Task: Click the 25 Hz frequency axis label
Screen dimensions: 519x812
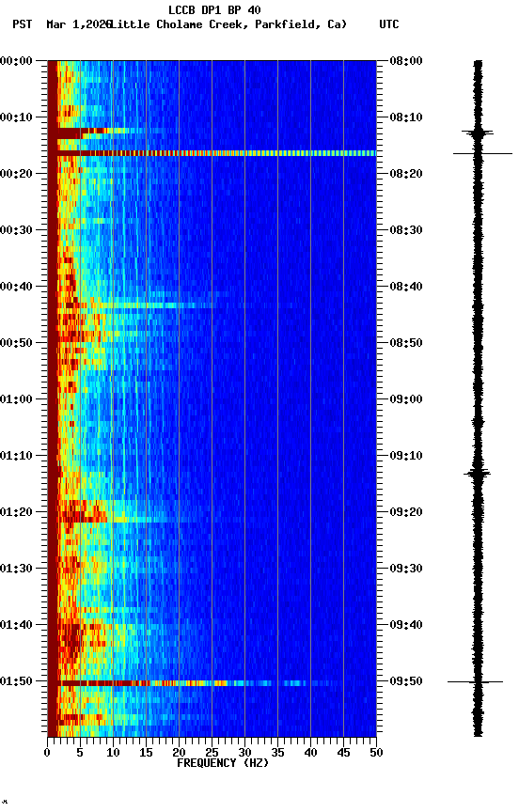Action: pyautogui.click(x=212, y=753)
